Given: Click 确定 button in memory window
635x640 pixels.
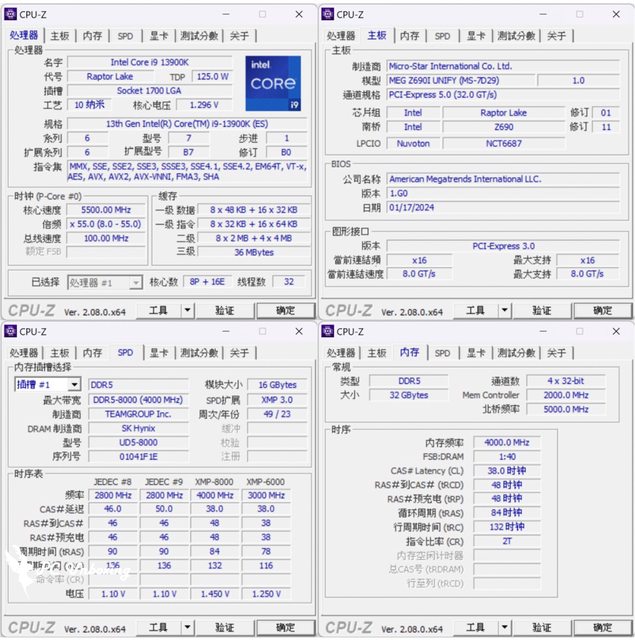Looking at the screenshot, I should click(x=602, y=628).
